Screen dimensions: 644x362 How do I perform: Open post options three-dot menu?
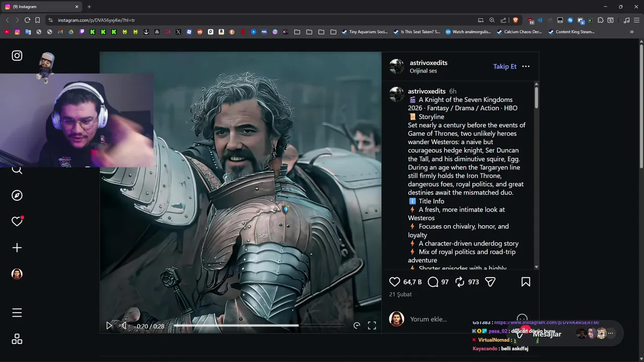point(526,66)
